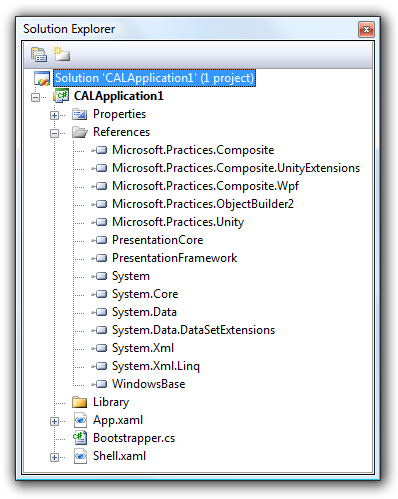Select Solution 'CALApplication1' root item
Screen dimensions: 398x499
(154, 78)
